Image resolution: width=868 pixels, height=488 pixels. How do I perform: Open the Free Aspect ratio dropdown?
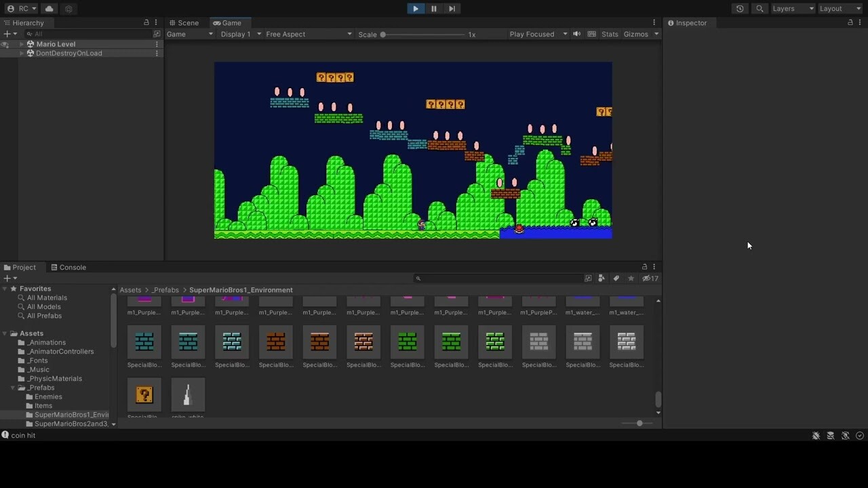coord(309,34)
